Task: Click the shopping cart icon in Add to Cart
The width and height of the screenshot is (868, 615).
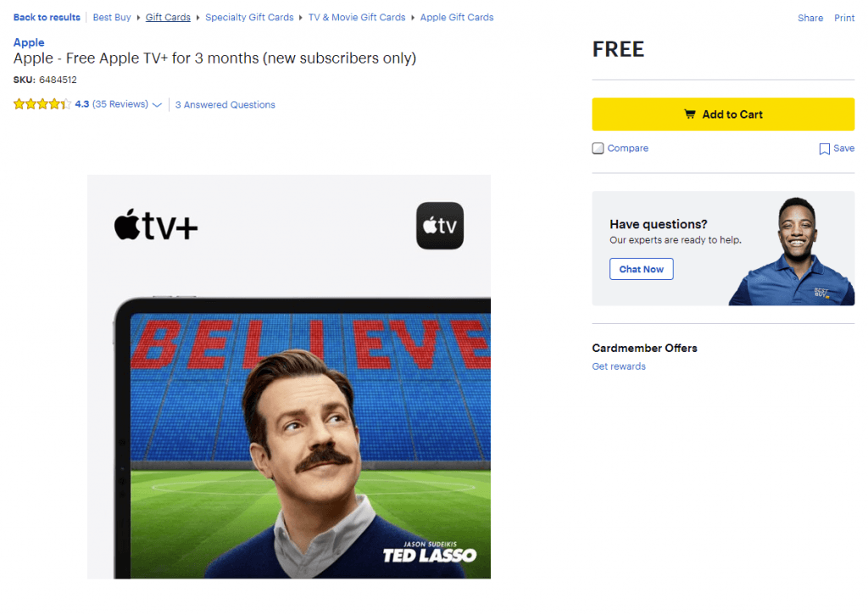Action: [x=690, y=115]
